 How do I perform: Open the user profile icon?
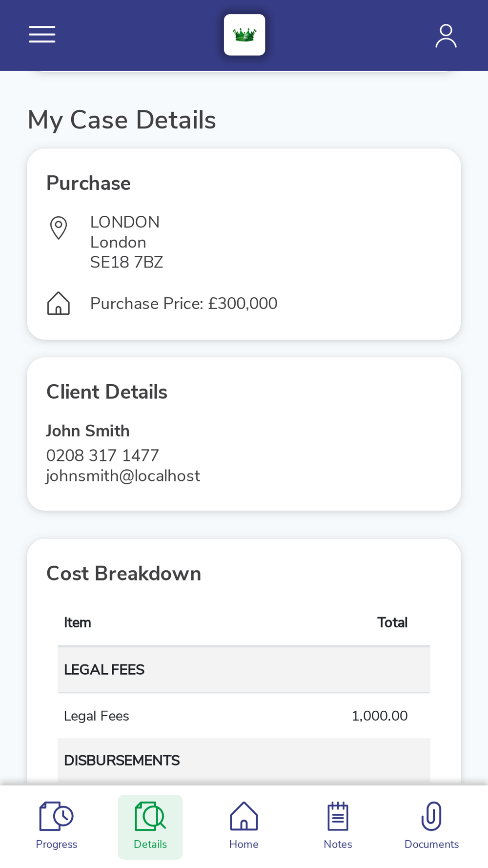pyautogui.click(x=446, y=36)
